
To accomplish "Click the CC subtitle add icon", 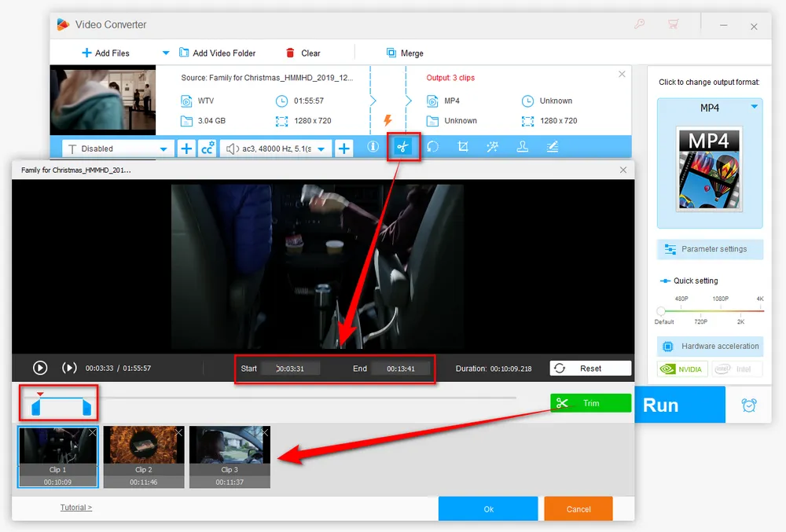I will click(x=208, y=149).
